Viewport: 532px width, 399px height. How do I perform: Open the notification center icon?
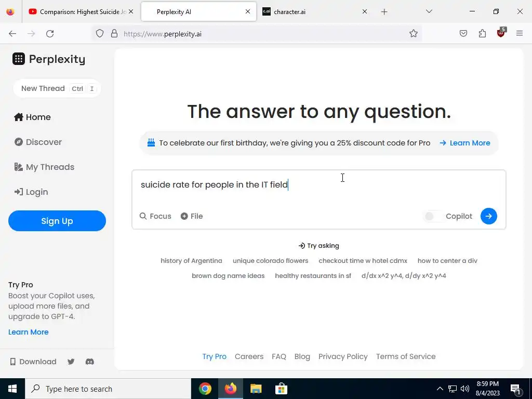coord(516,389)
